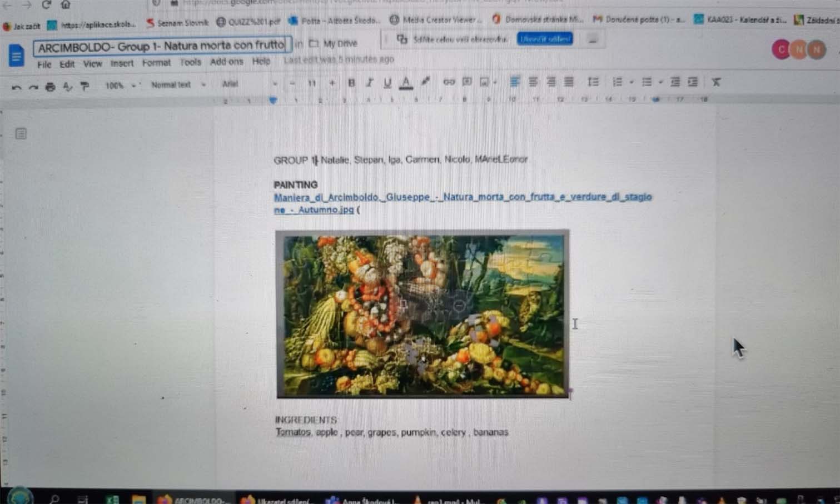
Task: Open line spacing options
Action: pos(593,82)
